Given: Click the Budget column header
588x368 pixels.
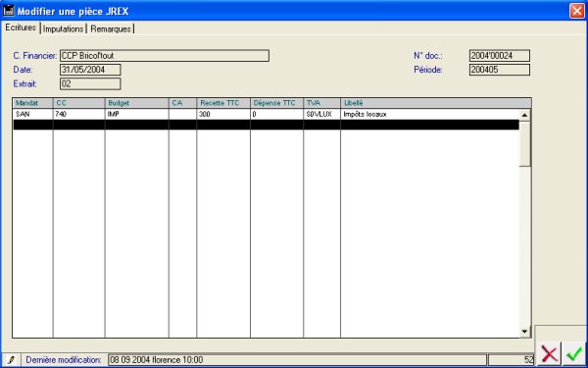Looking at the screenshot, I should [x=137, y=103].
